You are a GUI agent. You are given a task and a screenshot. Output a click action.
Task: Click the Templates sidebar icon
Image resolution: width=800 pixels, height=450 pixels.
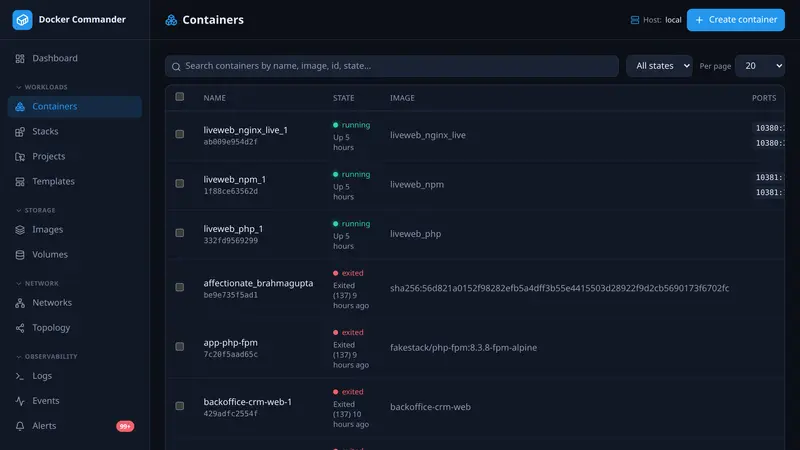click(x=20, y=182)
